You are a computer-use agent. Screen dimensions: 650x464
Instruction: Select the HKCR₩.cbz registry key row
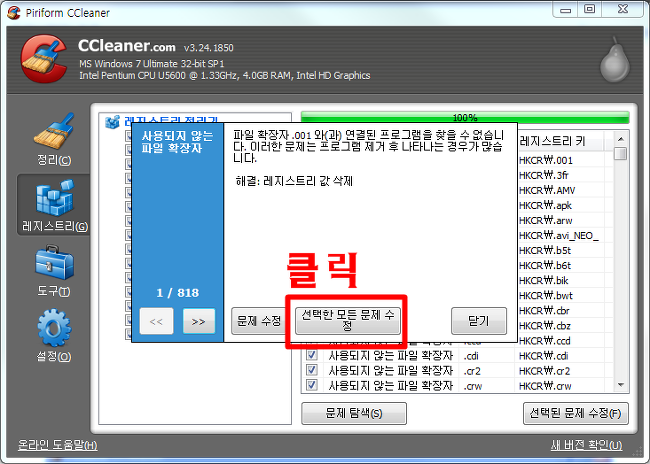point(545,326)
